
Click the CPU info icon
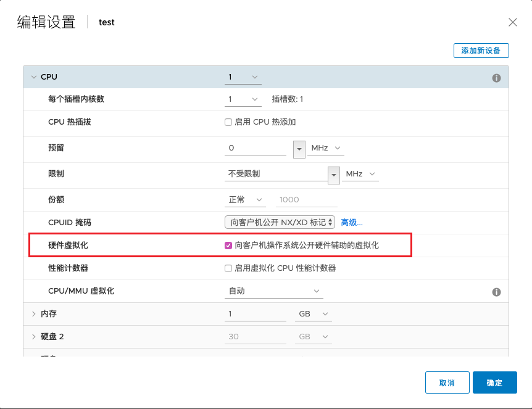(x=496, y=78)
